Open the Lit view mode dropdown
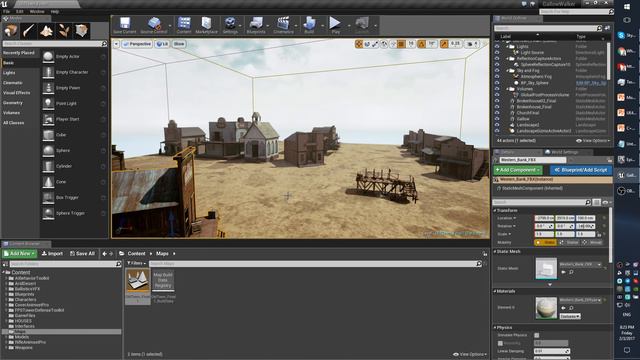Image resolution: width=640 pixels, height=360 pixels. click(x=162, y=44)
